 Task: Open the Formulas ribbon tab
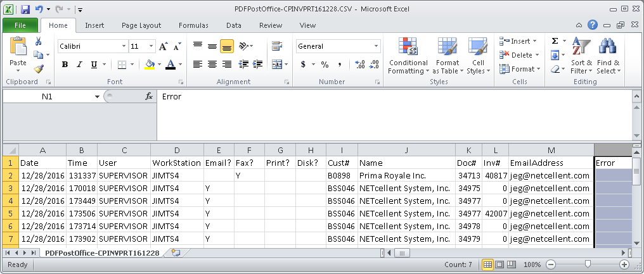coord(193,25)
